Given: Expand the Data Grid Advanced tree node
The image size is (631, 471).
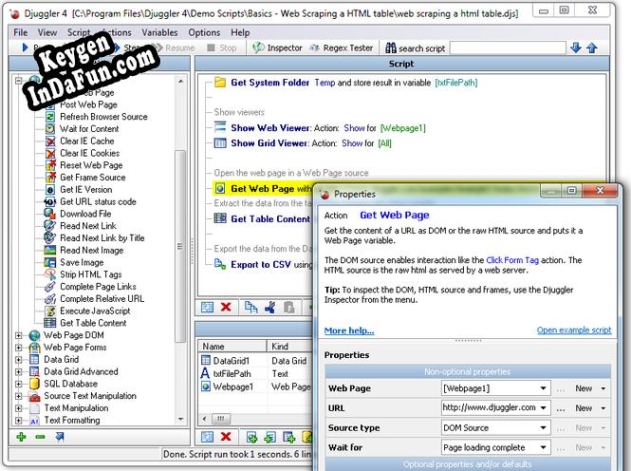Looking at the screenshot, I should coord(19,372).
